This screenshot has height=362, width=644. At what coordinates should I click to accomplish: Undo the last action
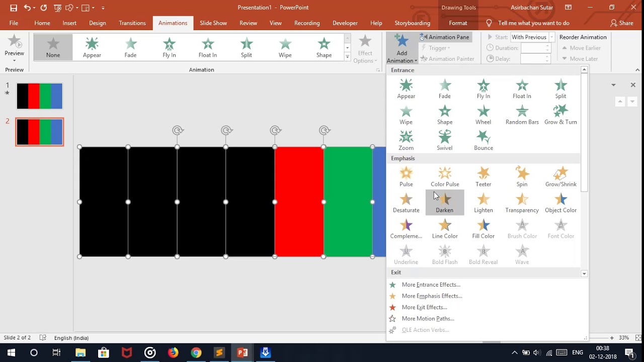pos(27,8)
